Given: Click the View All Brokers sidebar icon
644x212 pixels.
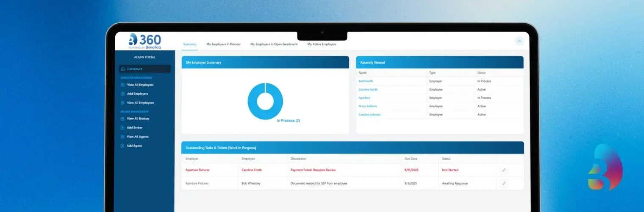Looking at the screenshot, I should pos(122,119).
